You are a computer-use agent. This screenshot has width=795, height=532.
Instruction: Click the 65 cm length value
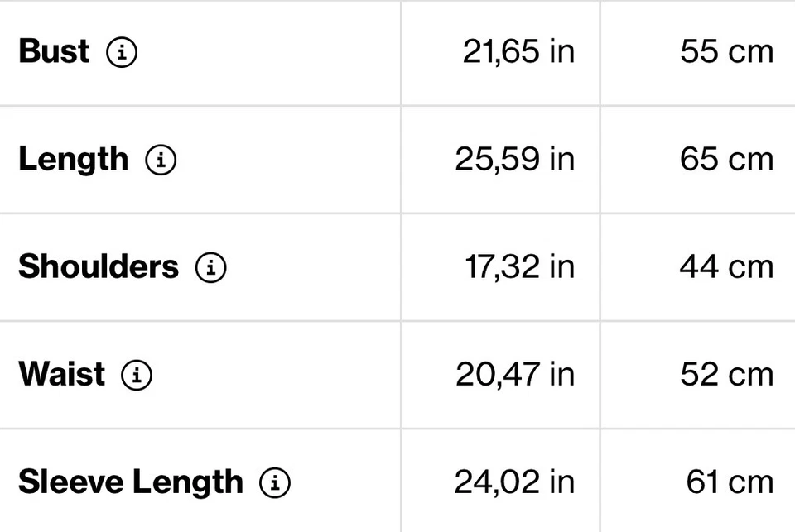(727, 159)
